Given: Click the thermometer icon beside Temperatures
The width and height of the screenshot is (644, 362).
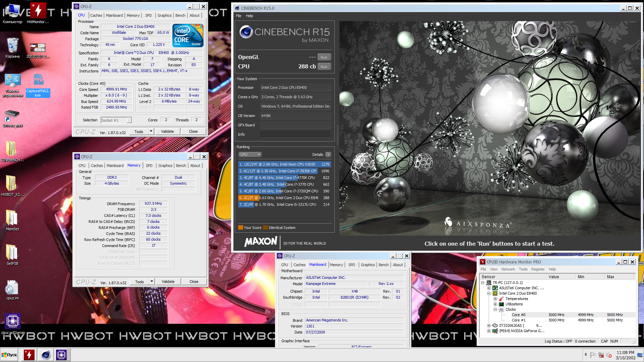Looking at the screenshot, I should [x=501, y=299].
